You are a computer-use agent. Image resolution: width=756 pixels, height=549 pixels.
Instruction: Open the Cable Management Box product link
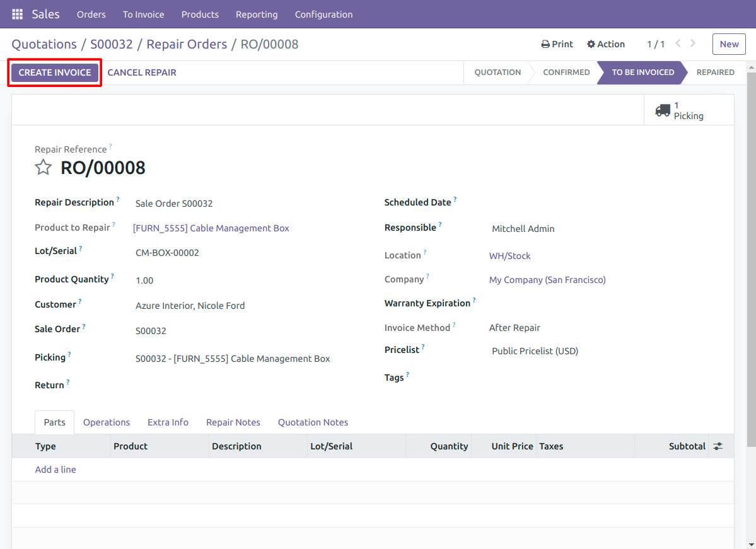point(211,228)
